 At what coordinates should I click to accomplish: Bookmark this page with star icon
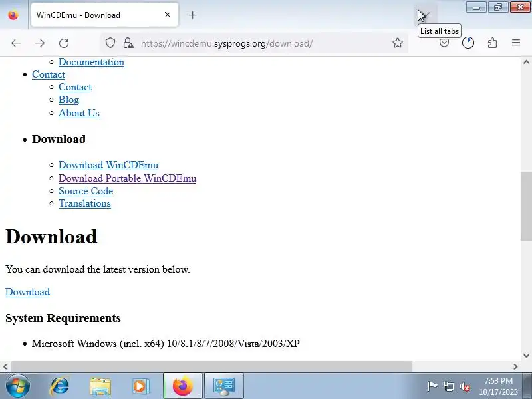click(x=397, y=43)
